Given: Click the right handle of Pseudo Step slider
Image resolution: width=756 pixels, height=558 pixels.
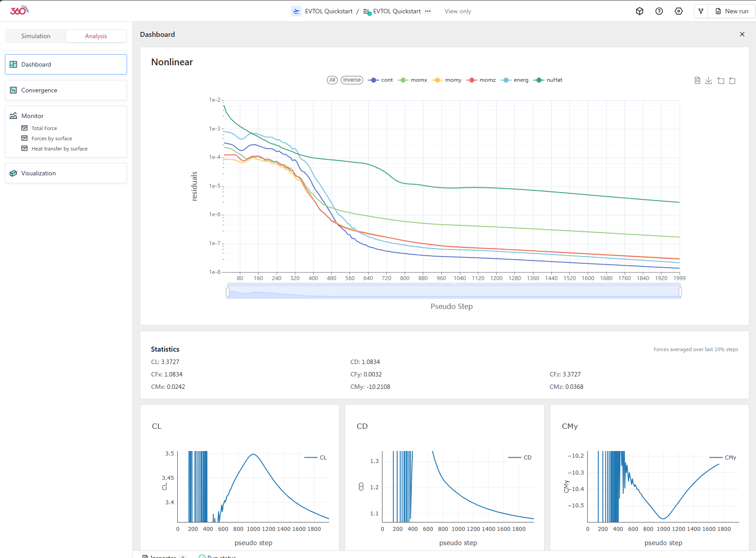Looking at the screenshot, I should pos(680,292).
